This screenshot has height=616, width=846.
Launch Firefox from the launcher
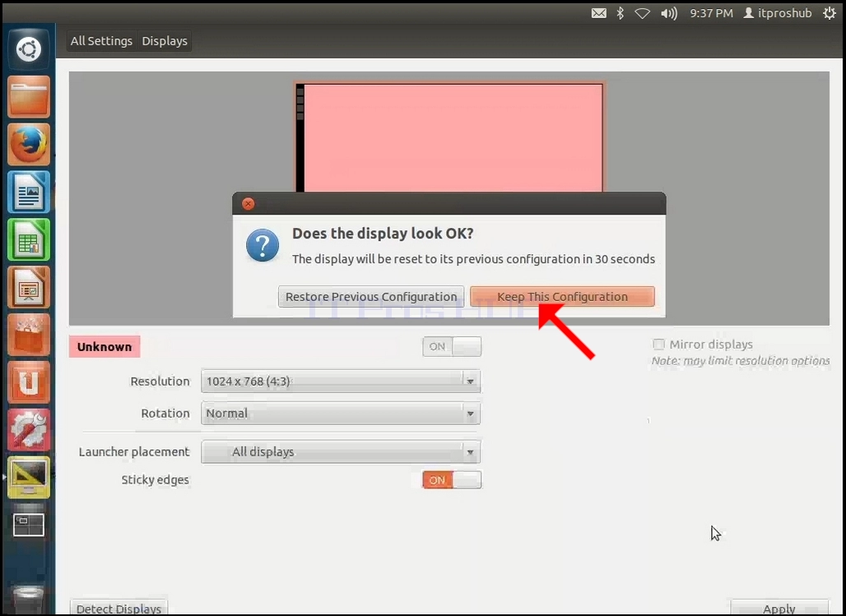click(29, 145)
